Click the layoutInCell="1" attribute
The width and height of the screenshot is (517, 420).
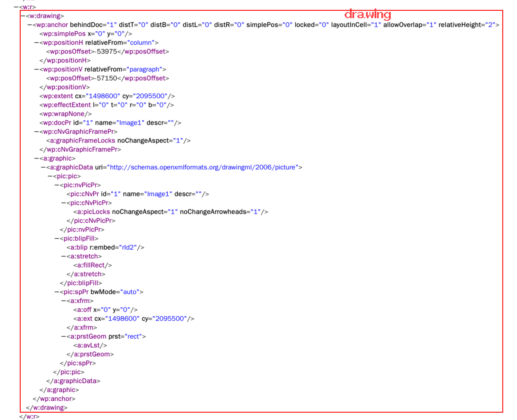[356, 25]
